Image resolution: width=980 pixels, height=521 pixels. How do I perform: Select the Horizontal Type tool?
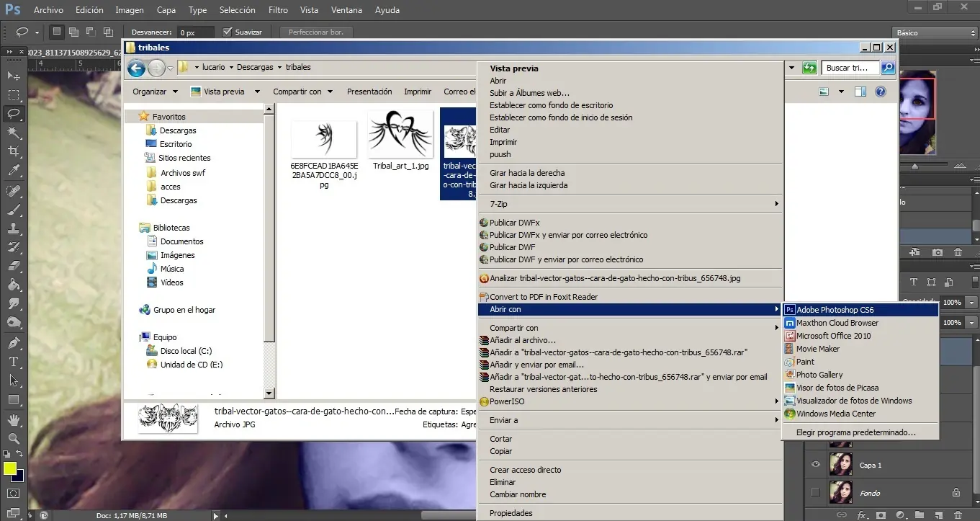(14, 362)
